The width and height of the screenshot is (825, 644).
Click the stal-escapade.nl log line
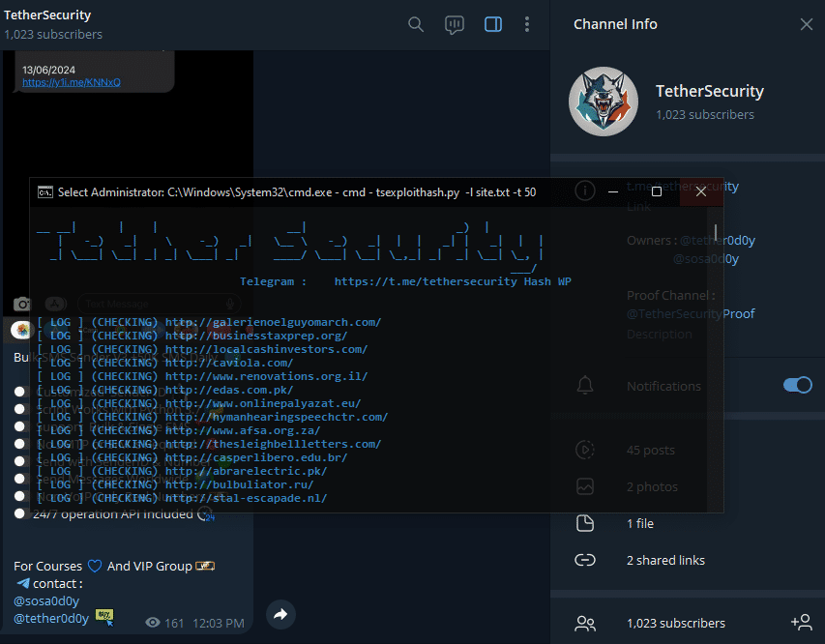[182, 498]
